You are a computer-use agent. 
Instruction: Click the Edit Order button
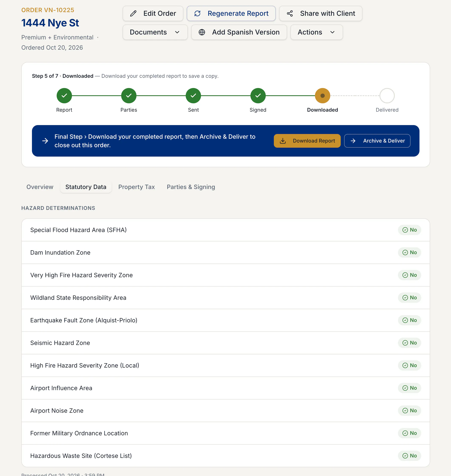pos(153,13)
